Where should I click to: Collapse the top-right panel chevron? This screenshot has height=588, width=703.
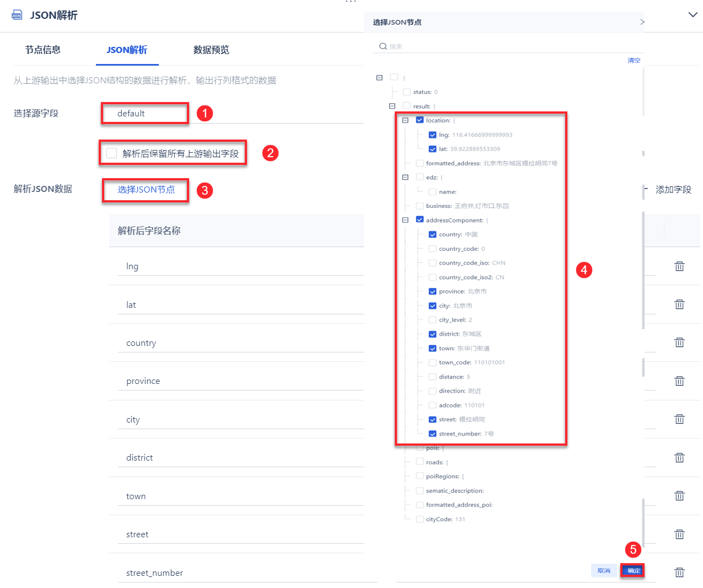click(x=693, y=15)
